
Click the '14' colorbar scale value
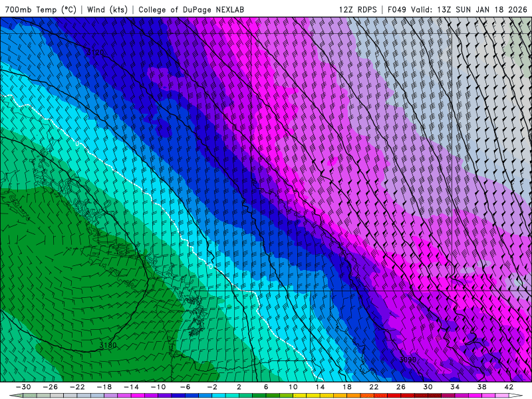click(x=320, y=387)
